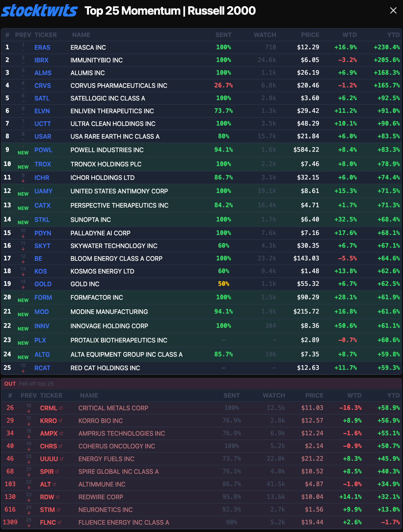The image size is (403, 532).
Task: Click external link icon beside UUUU
Action: click(62, 459)
